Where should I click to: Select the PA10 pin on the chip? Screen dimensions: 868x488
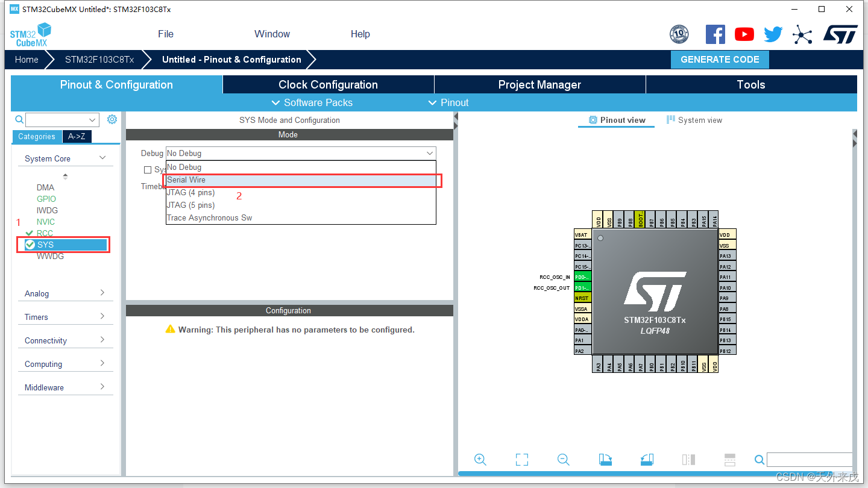pos(727,288)
